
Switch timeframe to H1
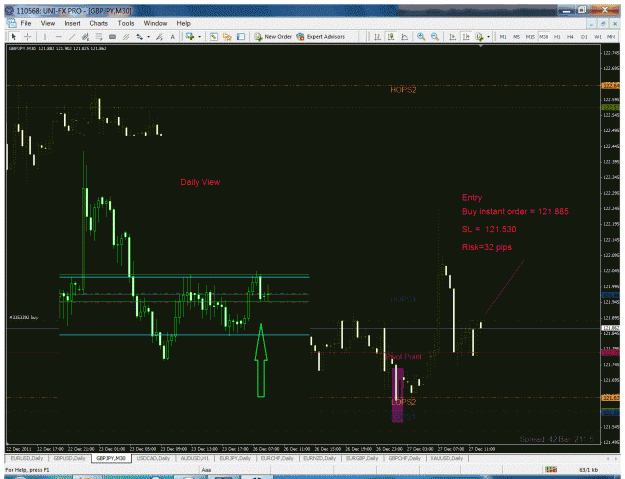coord(557,37)
